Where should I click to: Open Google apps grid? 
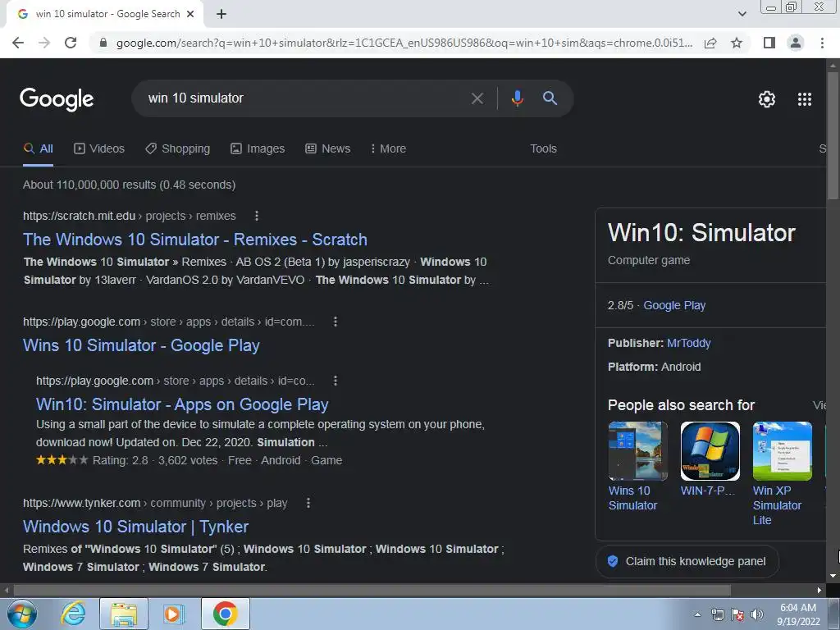[x=805, y=99]
